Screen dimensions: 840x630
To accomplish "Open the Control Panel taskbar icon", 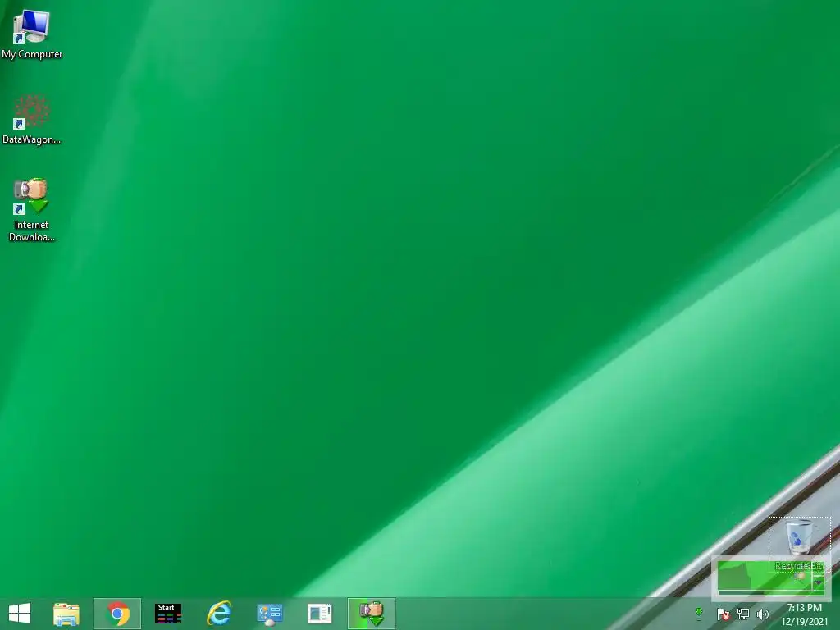I will coord(269,614).
